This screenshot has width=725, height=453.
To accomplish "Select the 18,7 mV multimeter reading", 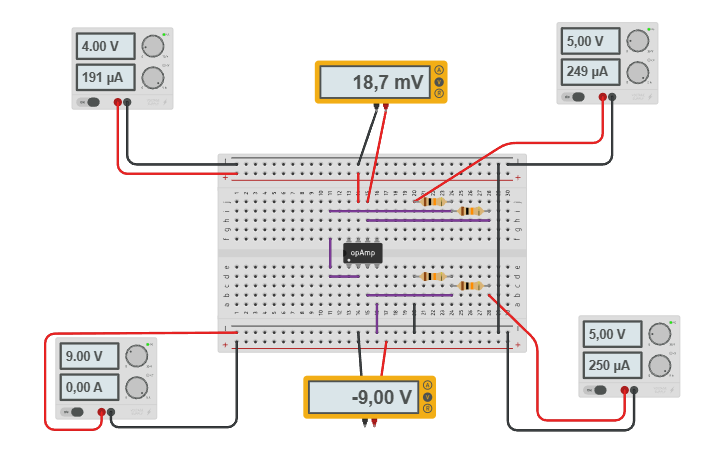I will pyautogui.click(x=375, y=82).
